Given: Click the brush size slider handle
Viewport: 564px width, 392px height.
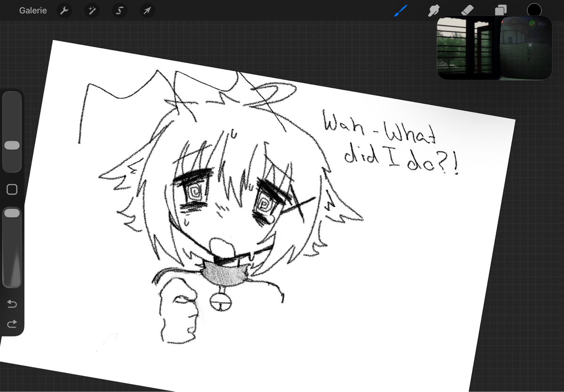Looking at the screenshot, I should click(x=12, y=145).
